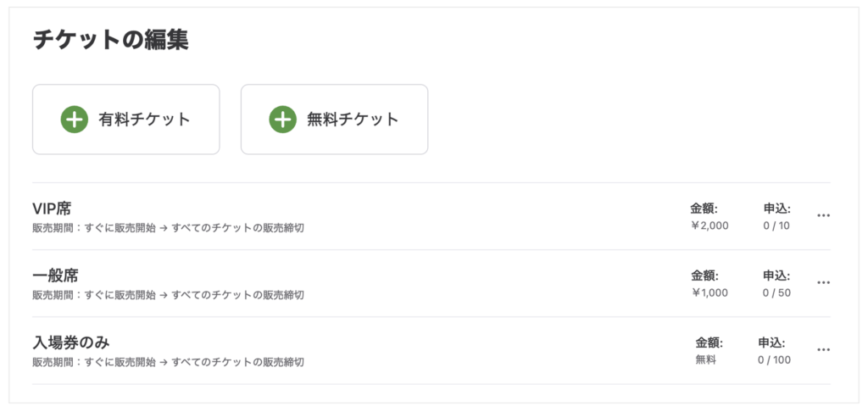Select the VIP席 ticket name
The width and height of the screenshot is (868, 412).
coord(52,209)
